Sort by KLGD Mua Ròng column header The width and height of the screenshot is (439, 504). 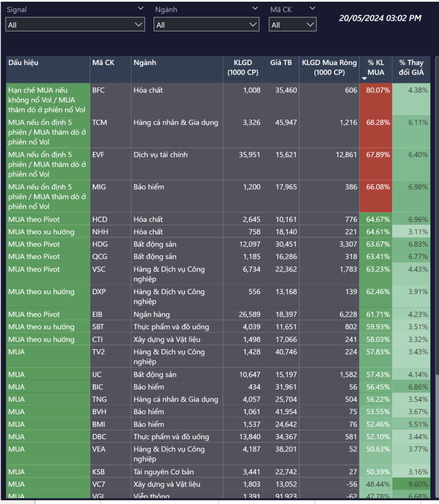point(329,67)
